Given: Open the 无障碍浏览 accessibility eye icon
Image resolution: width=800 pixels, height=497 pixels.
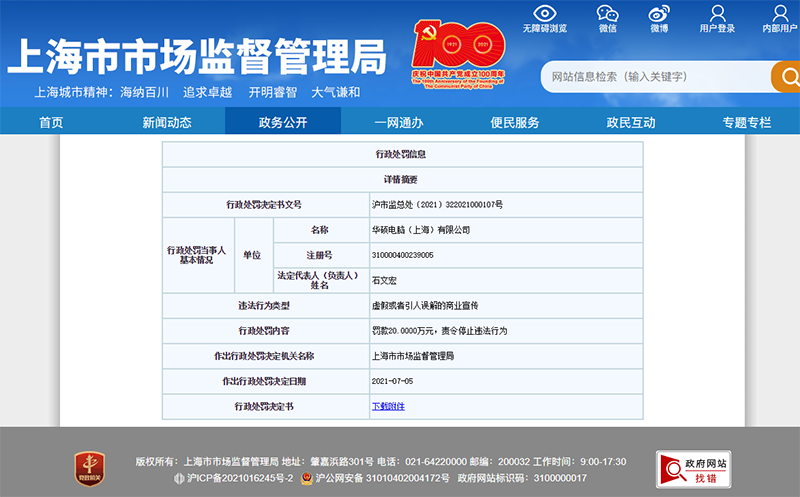Looking at the screenshot, I should [x=543, y=15].
